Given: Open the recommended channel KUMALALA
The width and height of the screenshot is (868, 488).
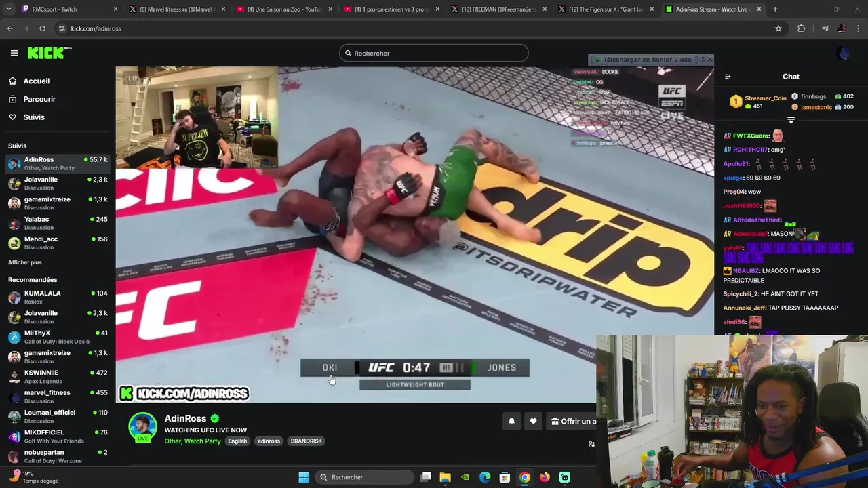Looking at the screenshot, I should pyautogui.click(x=58, y=297).
